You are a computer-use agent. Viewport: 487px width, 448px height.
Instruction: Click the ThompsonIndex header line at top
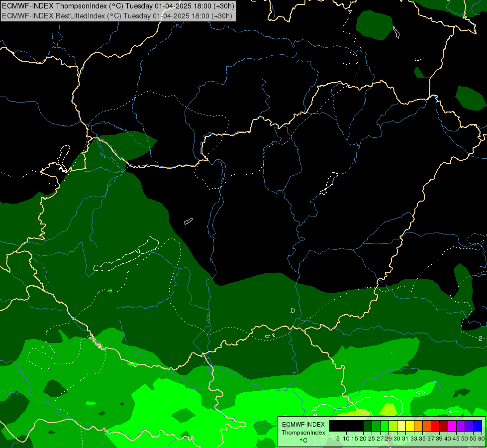point(118,5)
